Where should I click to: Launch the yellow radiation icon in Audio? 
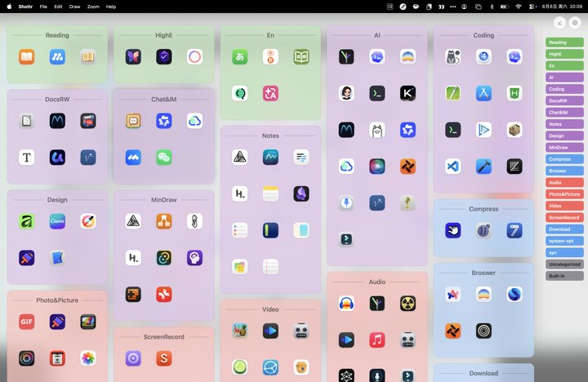pos(408,304)
